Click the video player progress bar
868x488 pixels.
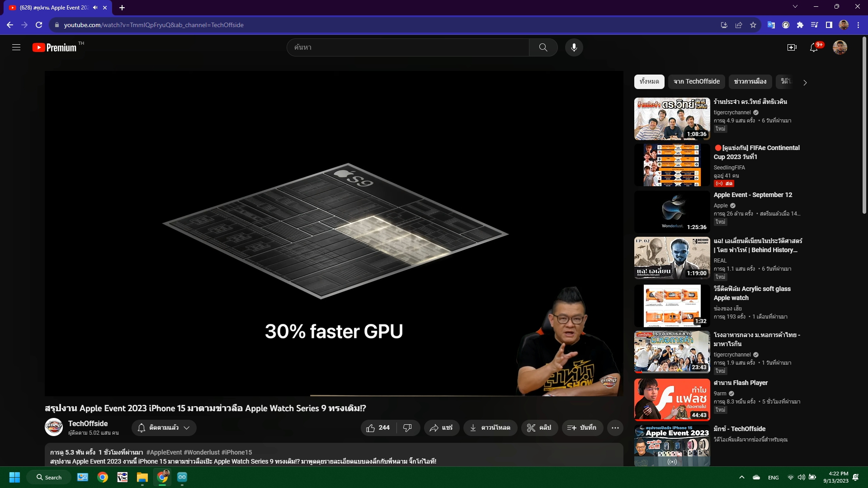click(x=334, y=396)
